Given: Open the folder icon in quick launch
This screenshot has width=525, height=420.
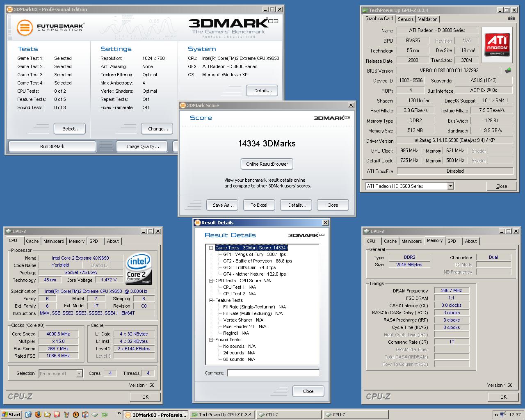Looking at the screenshot, I should 48,415.
